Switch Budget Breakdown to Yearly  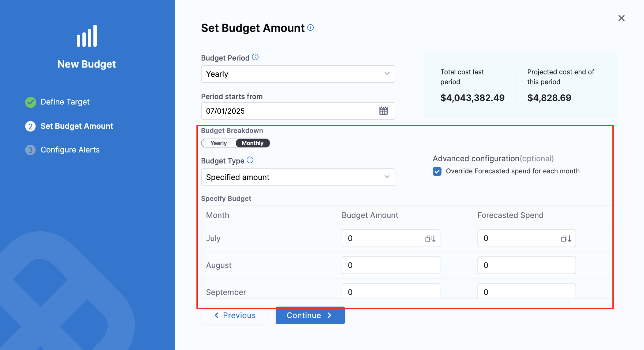[218, 143]
